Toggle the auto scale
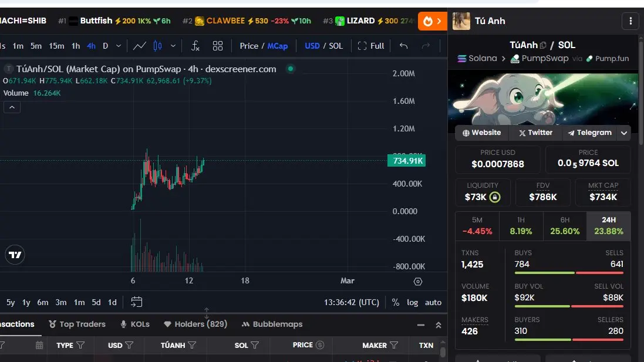Screen dimensions: 644x362 click(433, 303)
